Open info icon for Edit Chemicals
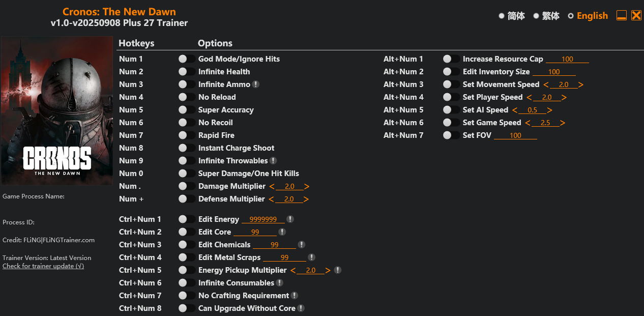644x316 pixels. pos(302,245)
